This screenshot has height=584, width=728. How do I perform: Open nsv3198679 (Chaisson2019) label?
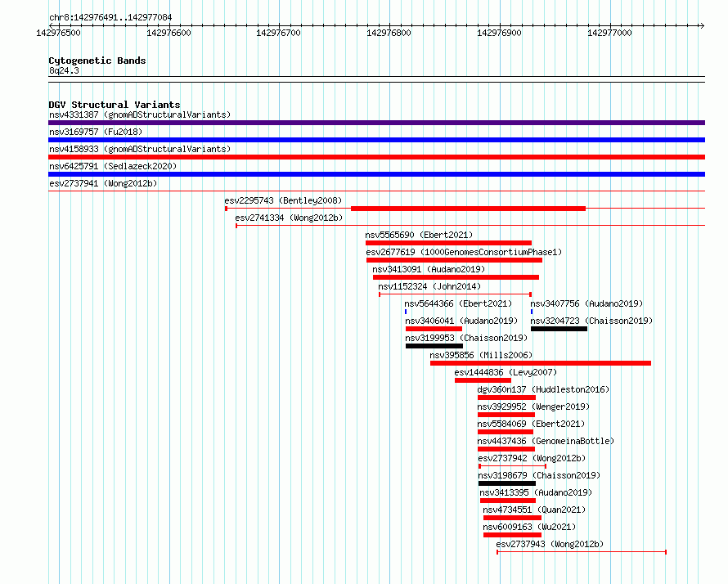(x=539, y=475)
